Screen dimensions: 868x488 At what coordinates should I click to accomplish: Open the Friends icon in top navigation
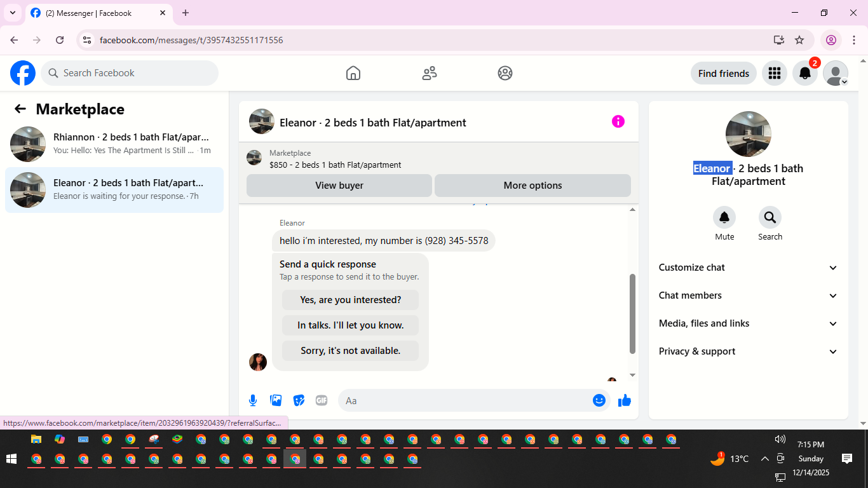pyautogui.click(x=430, y=73)
